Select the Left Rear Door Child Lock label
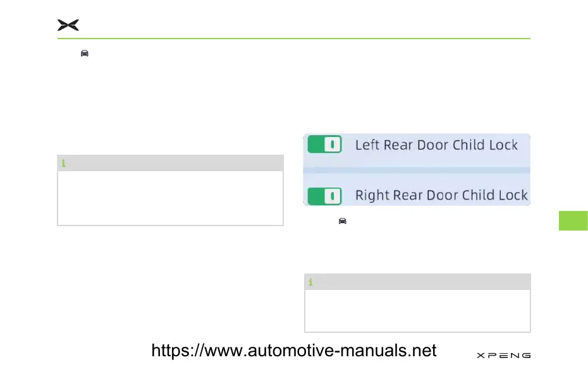 (x=436, y=145)
